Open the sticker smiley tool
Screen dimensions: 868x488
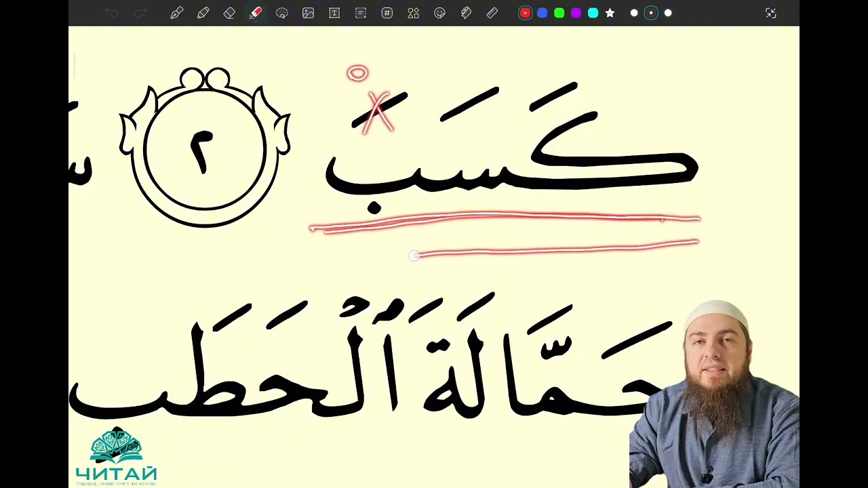click(x=439, y=13)
